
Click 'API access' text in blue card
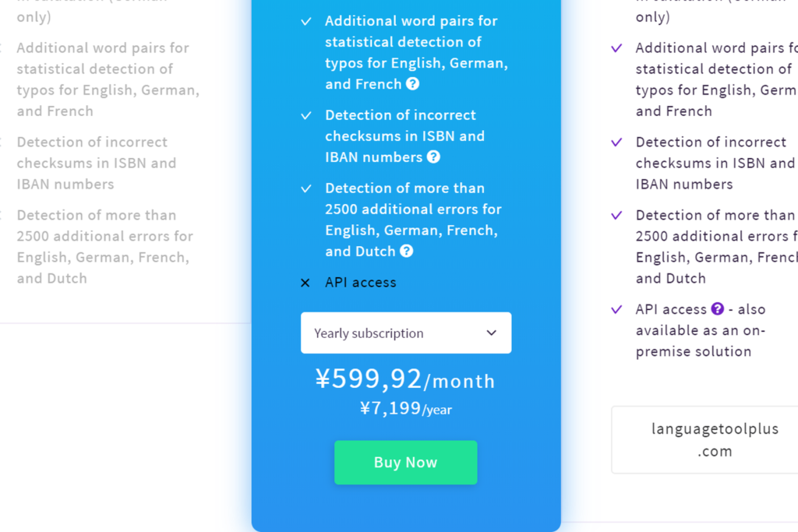point(360,282)
